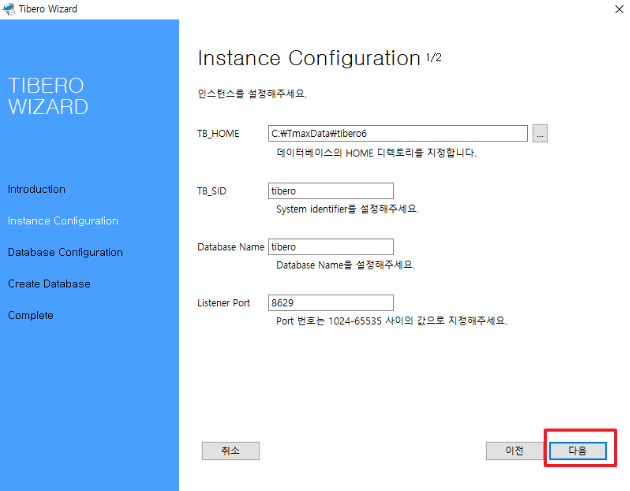Screen dimensions: 630x491
Task: Click the TB_SID label
Action: click(212, 191)
